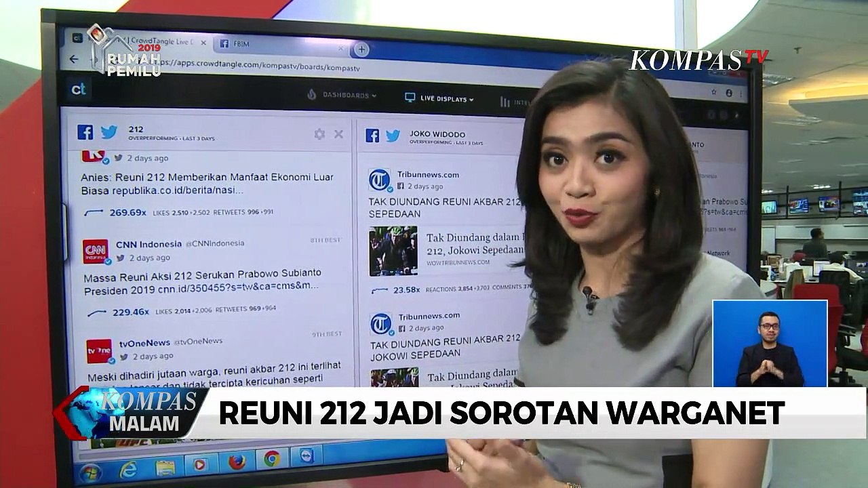Open the first Tribunnews article thumbnail
The height and width of the screenshot is (488, 868).
click(393, 251)
